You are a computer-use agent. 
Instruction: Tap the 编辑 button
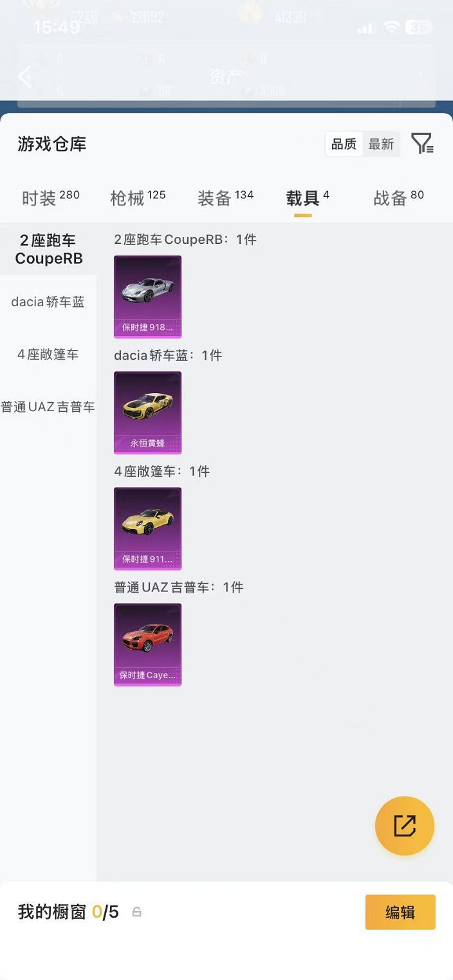tap(400, 912)
